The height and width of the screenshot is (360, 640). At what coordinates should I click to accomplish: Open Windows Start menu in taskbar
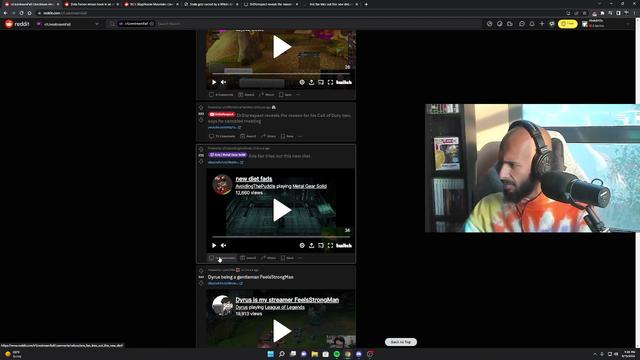270,354
